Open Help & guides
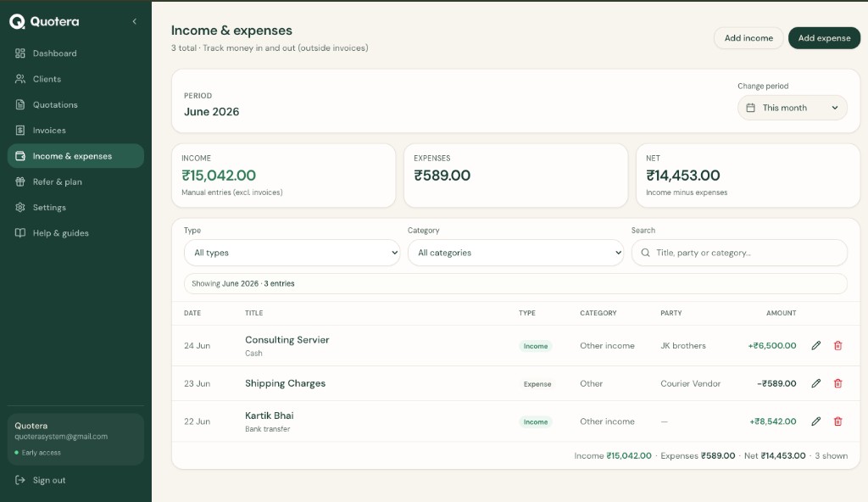 [75, 232]
